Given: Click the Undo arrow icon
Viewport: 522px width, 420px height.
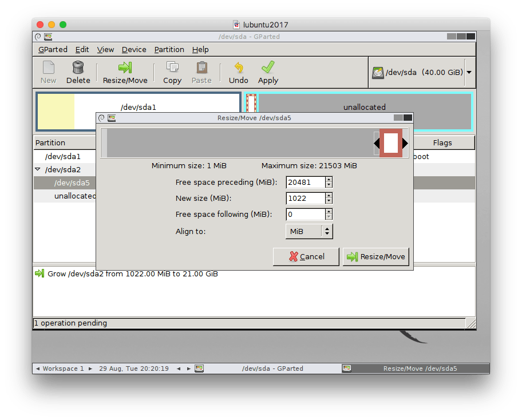Looking at the screenshot, I should tap(239, 68).
